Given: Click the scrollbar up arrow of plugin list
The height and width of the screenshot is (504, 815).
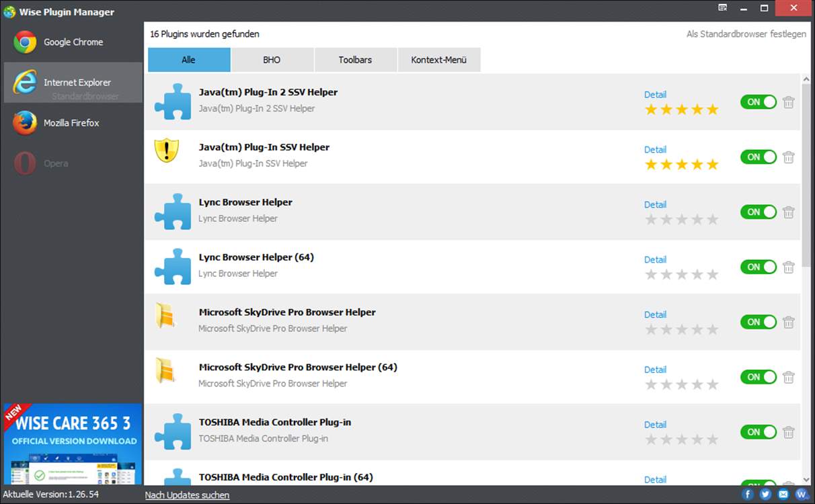Looking at the screenshot, I should (806, 79).
